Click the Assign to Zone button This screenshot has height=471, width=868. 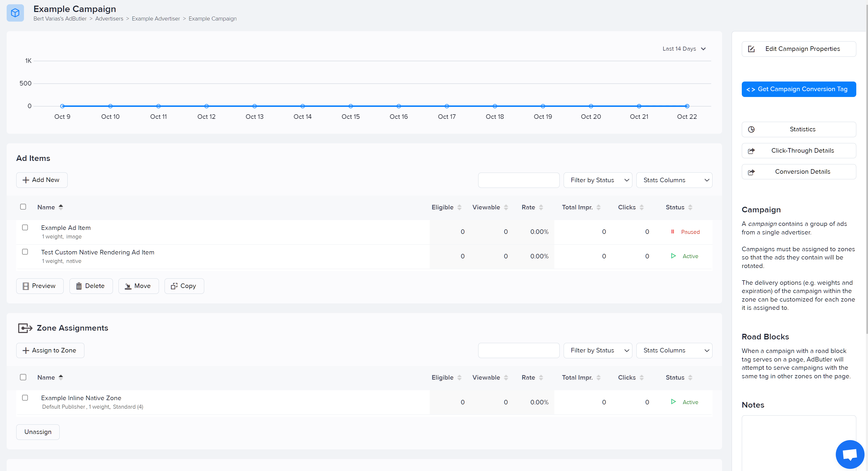click(x=50, y=350)
